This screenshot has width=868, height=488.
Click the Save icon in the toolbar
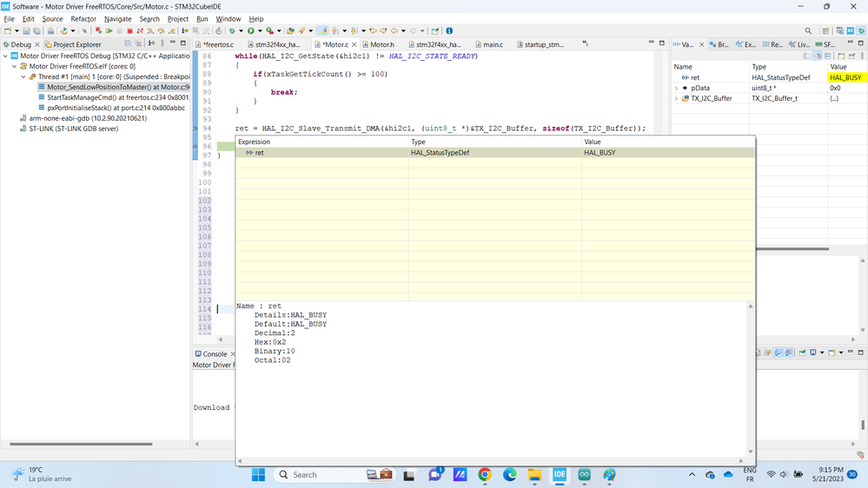27,31
